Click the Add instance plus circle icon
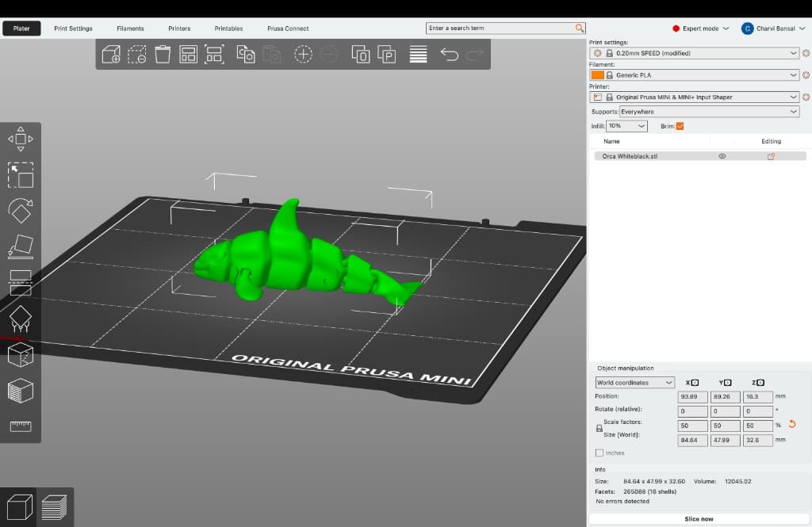Screen dimensions: 812x527 point(303,55)
